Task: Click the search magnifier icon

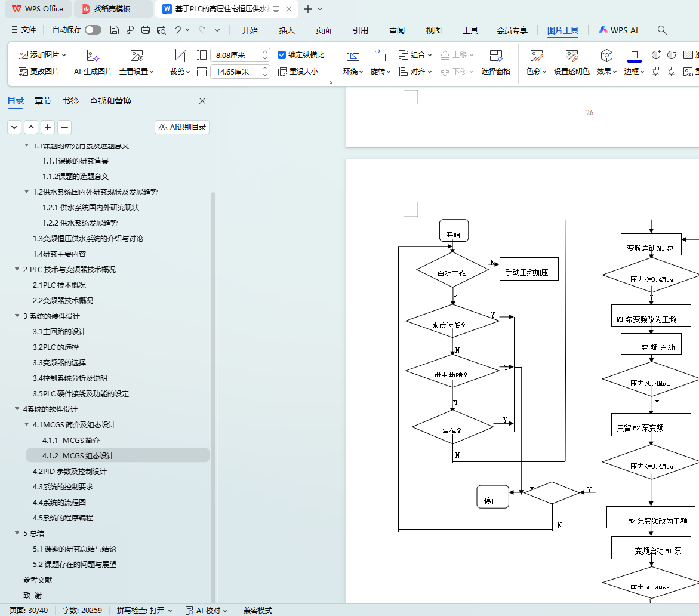Action: click(x=662, y=30)
